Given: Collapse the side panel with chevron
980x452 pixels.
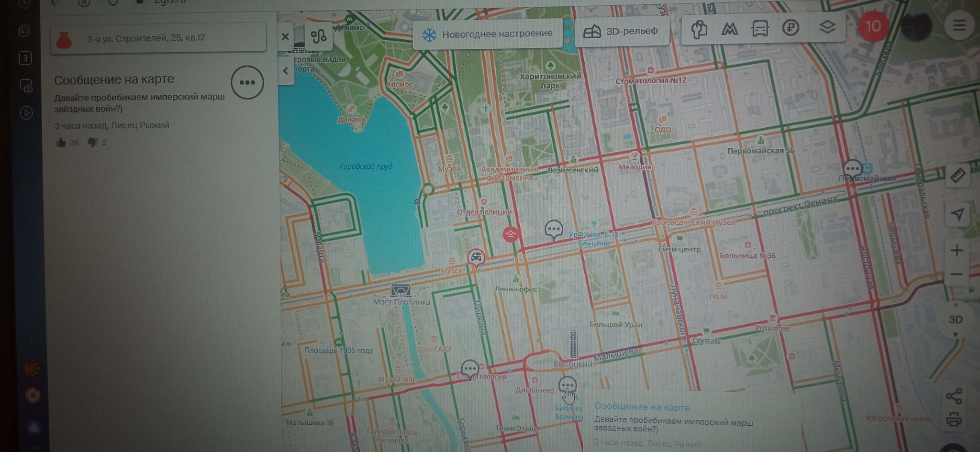Looking at the screenshot, I should click(286, 71).
